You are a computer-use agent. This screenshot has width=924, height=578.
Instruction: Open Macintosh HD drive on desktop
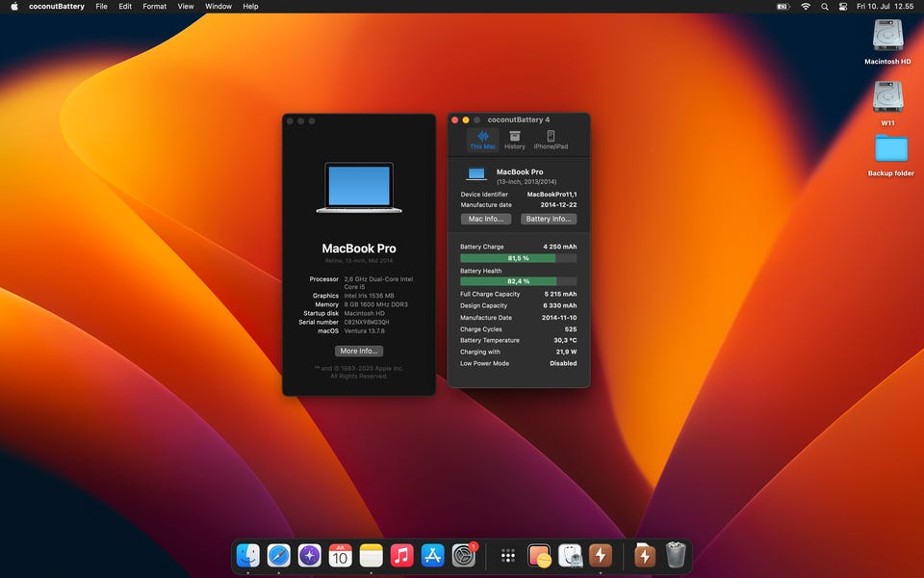(x=887, y=36)
